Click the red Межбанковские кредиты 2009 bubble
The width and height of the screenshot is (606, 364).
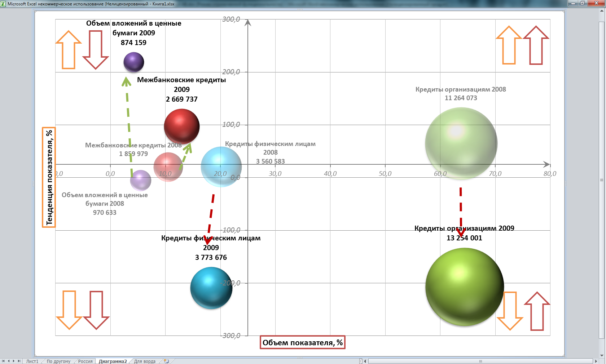coord(182,126)
